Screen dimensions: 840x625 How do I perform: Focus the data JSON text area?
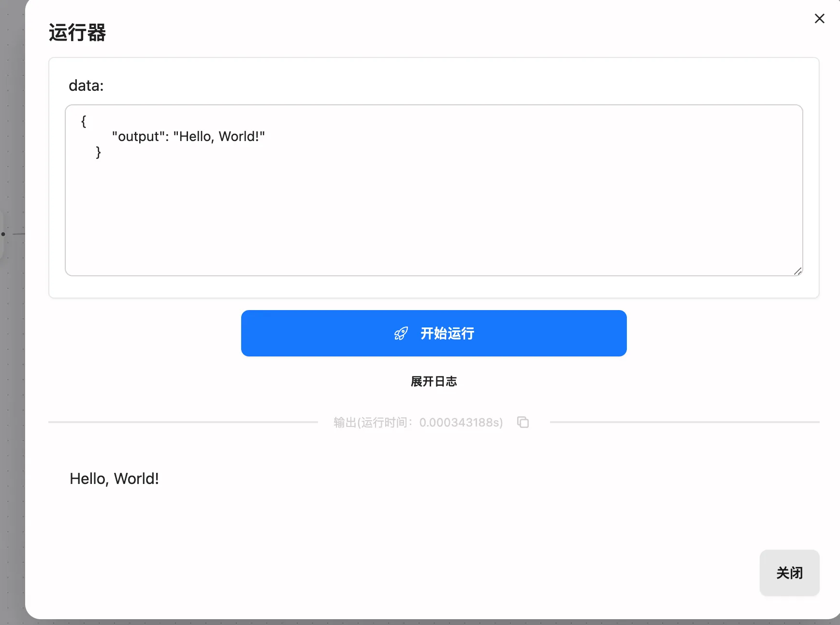pos(434,190)
